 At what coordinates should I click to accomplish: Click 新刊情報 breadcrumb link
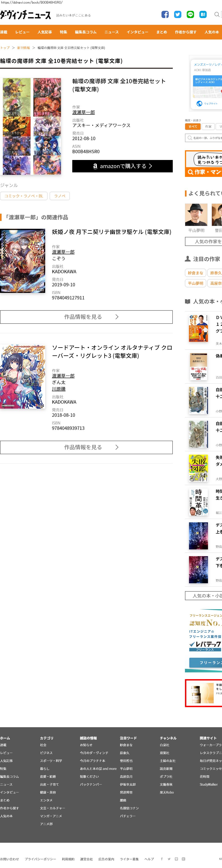[x=24, y=48]
